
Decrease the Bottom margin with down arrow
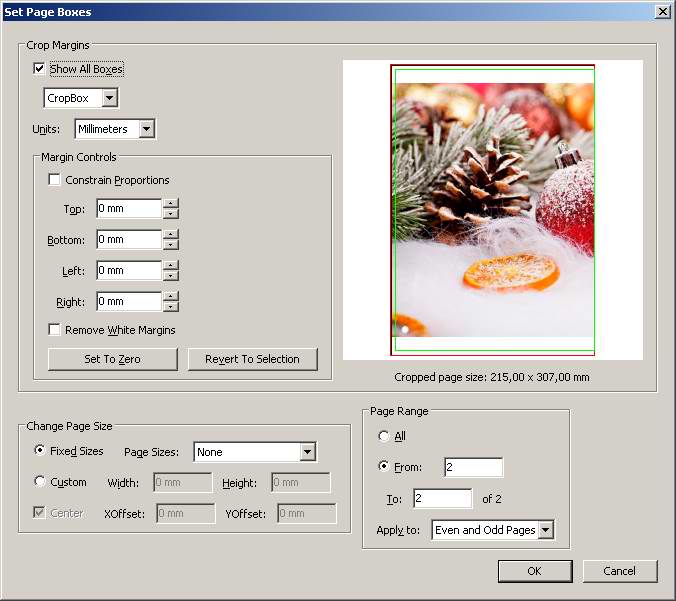click(171, 244)
